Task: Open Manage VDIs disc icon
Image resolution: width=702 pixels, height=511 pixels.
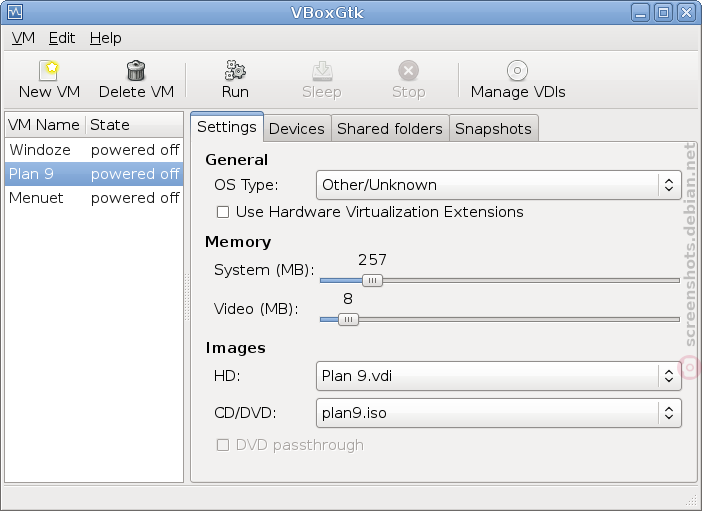Action: pyautogui.click(x=517, y=71)
